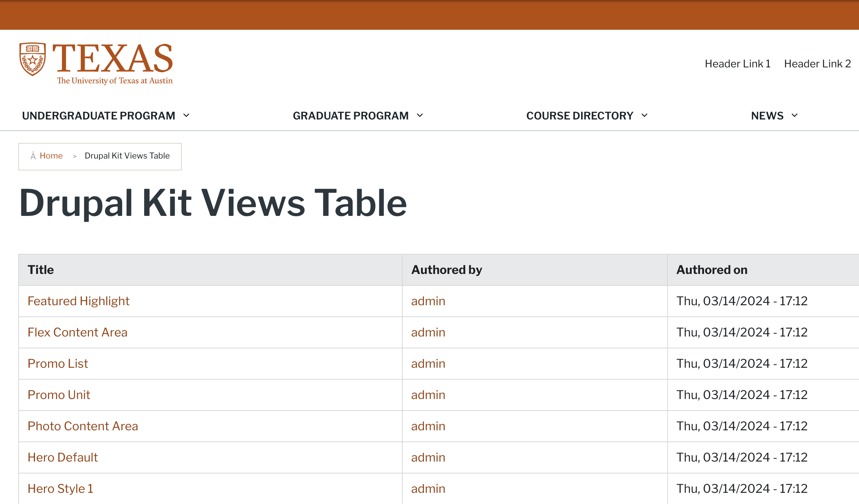Expand the News dropdown chevron
This screenshot has width=859, height=504.
pos(795,116)
